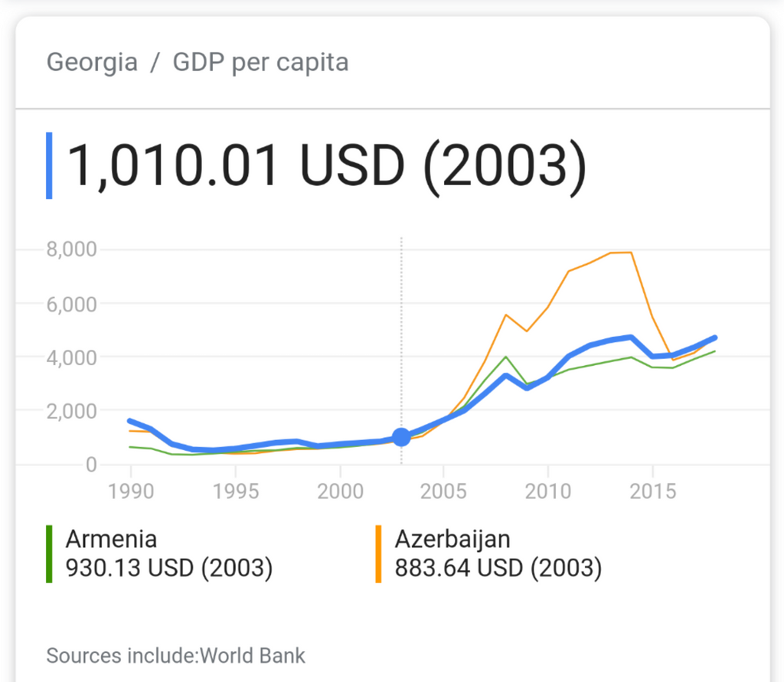Select the blue 2003 data point marker
Viewport: 784px width, 682px height.
401,437
